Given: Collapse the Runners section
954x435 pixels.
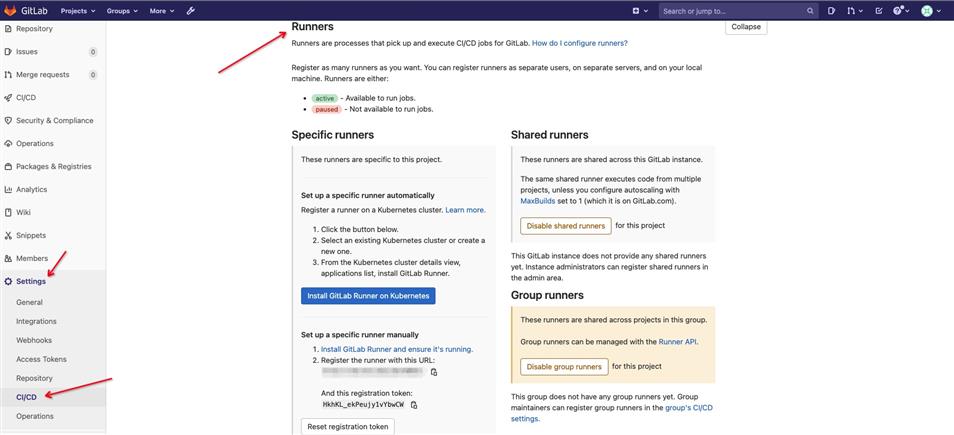Looking at the screenshot, I should tap(746, 27).
